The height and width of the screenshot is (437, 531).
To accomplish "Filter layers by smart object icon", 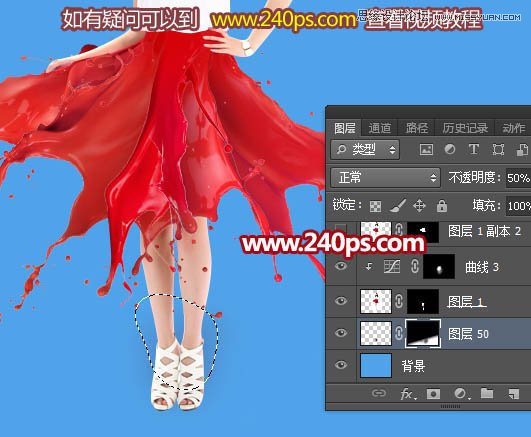I will point(522,150).
